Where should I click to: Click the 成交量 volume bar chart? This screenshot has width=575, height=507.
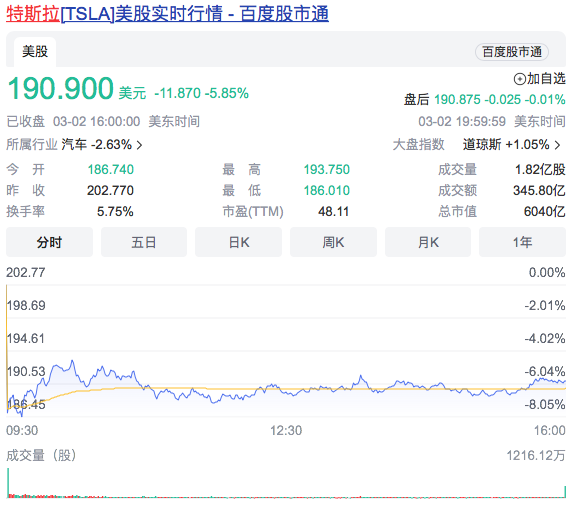coord(286,483)
